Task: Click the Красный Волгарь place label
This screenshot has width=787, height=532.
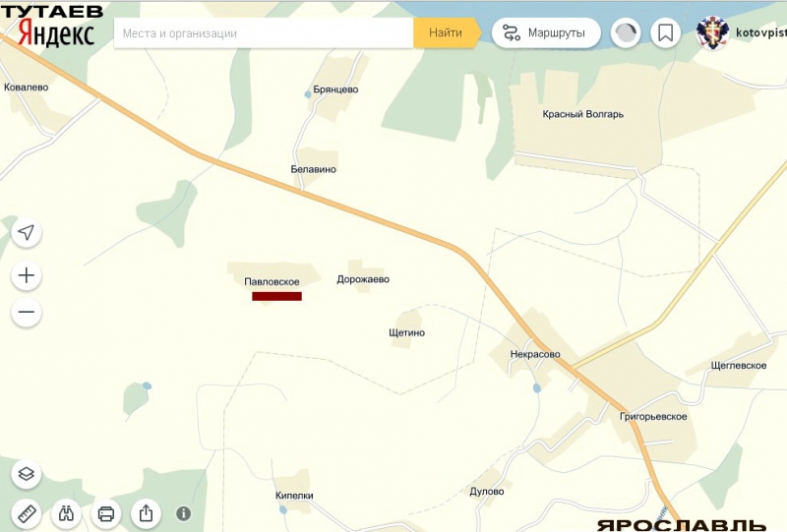Action: click(582, 114)
